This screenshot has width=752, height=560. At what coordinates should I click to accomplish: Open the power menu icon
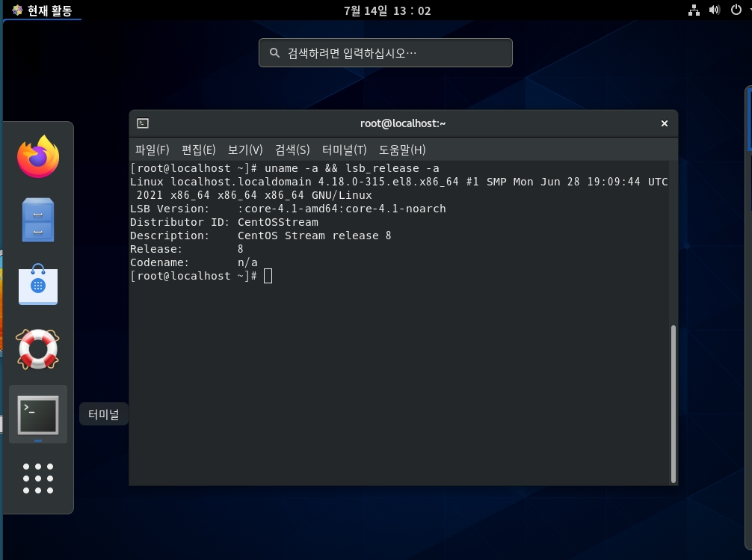click(x=736, y=10)
